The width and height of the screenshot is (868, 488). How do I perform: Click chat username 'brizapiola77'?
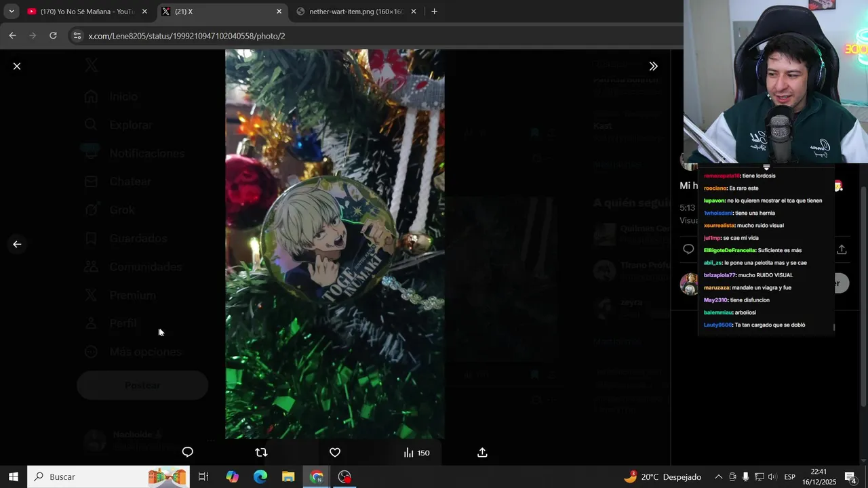click(719, 275)
